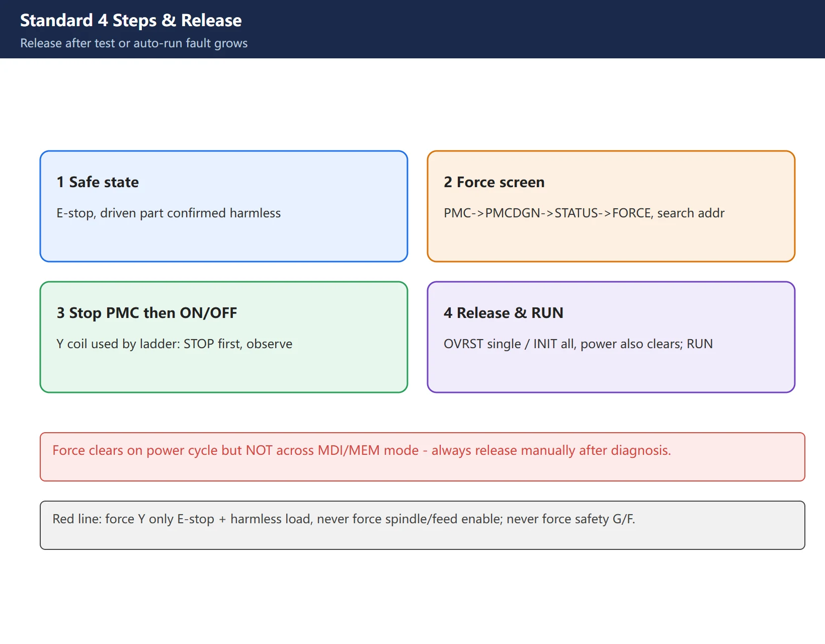This screenshot has height=644, width=825.
Task: Select text 'OVRST single / INIT all, power also clears; RUN'
Action: (578, 344)
